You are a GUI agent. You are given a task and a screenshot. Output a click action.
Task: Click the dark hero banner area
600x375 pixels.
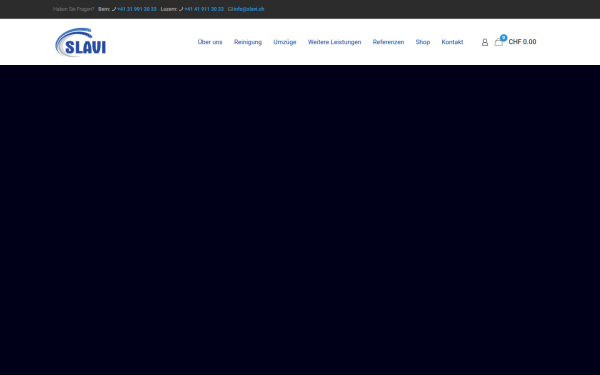(x=300, y=220)
